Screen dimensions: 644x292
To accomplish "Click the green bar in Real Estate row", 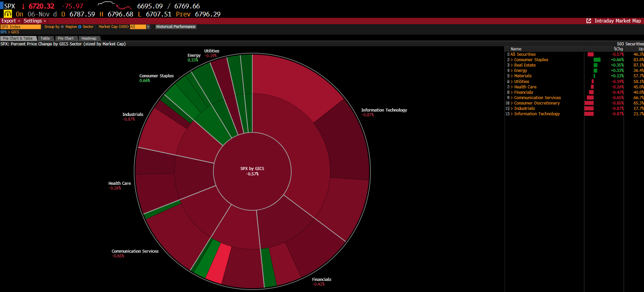I will pos(596,65).
